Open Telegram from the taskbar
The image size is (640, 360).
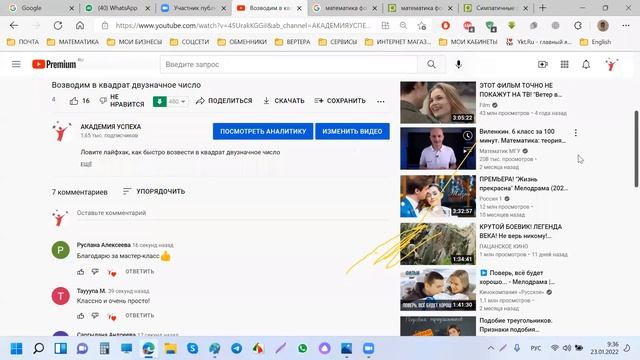(x=237, y=348)
